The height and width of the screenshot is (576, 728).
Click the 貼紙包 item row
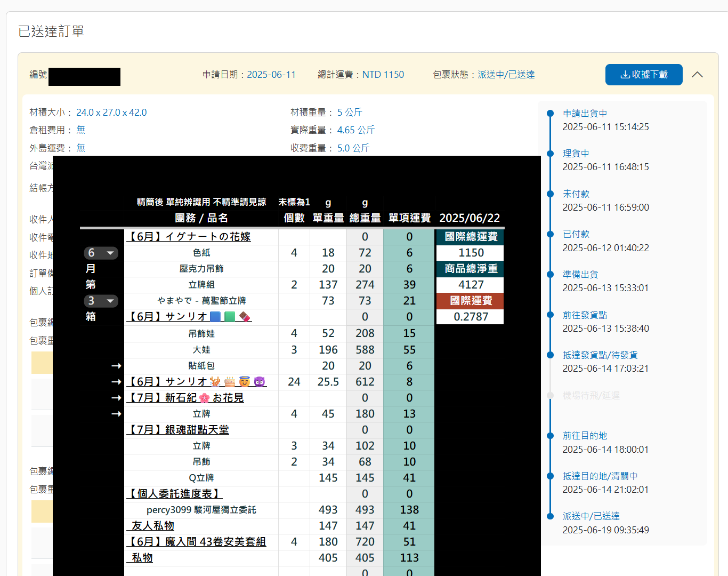(x=201, y=366)
